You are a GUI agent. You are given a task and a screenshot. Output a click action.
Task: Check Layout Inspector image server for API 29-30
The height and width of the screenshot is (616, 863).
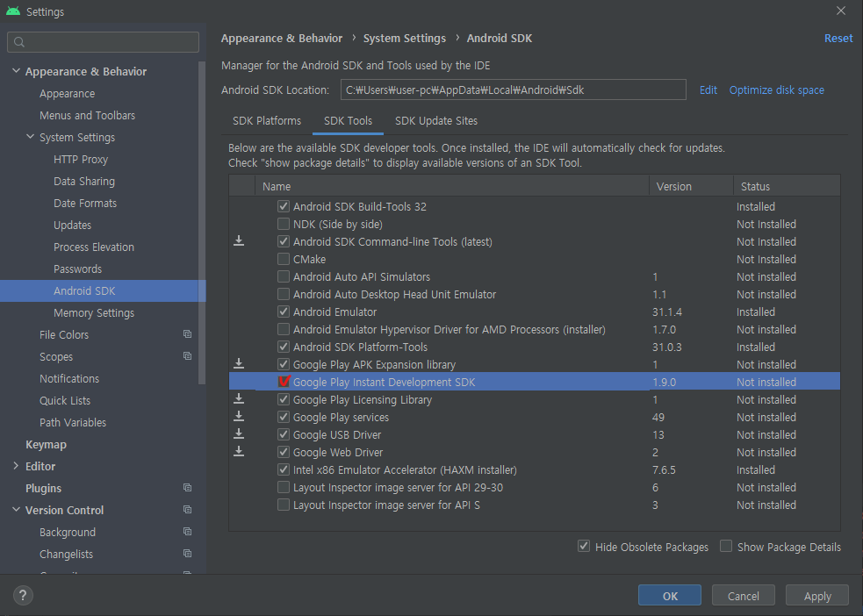[x=284, y=487]
